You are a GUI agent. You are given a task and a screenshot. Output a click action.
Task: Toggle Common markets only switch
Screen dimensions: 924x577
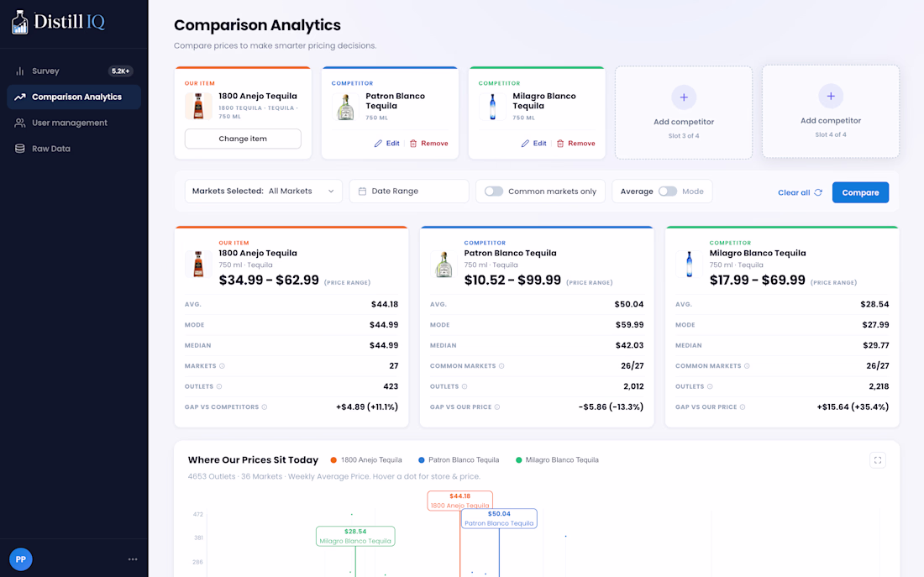[494, 191]
